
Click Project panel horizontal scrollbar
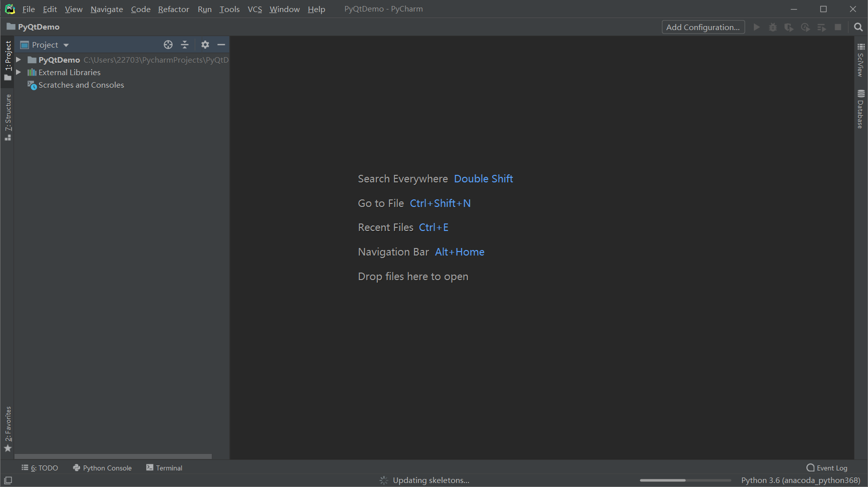tap(113, 456)
